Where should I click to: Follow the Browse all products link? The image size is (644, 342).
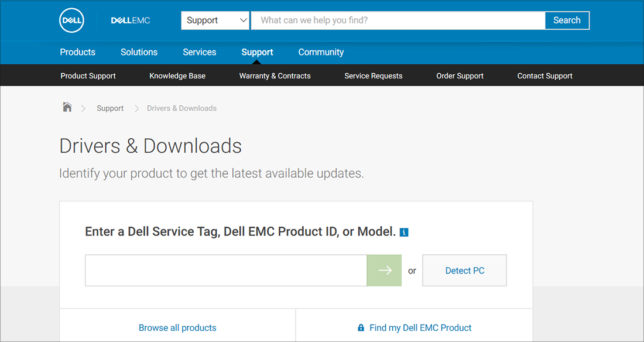click(x=177, y=328)
